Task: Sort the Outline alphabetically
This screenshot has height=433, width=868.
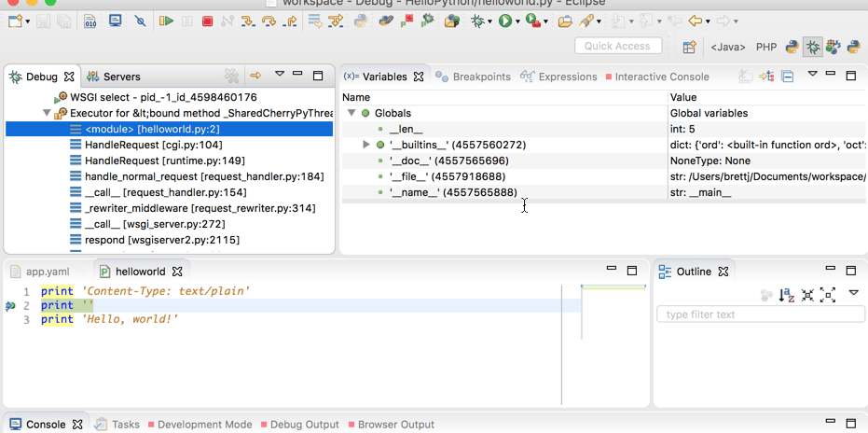Action: point(787,295)
